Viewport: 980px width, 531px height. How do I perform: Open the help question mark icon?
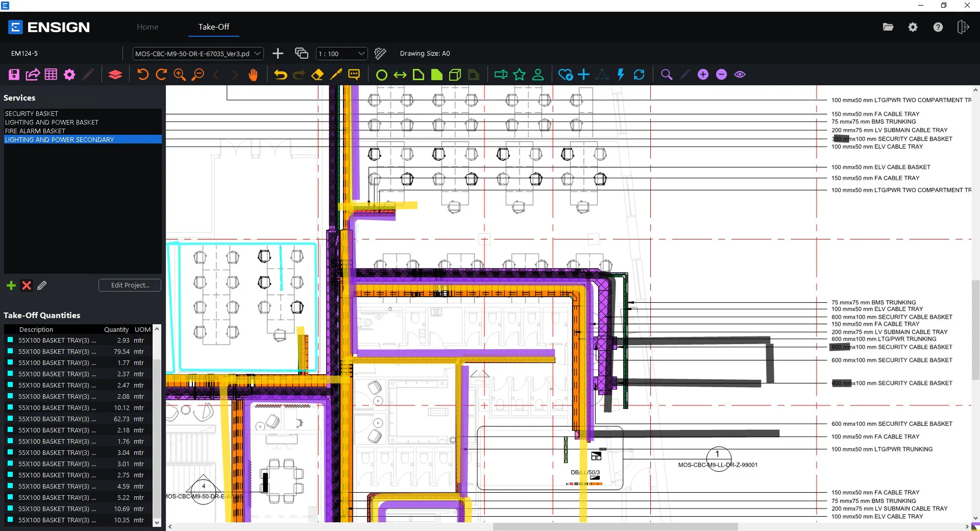click(x=938, y=27)
